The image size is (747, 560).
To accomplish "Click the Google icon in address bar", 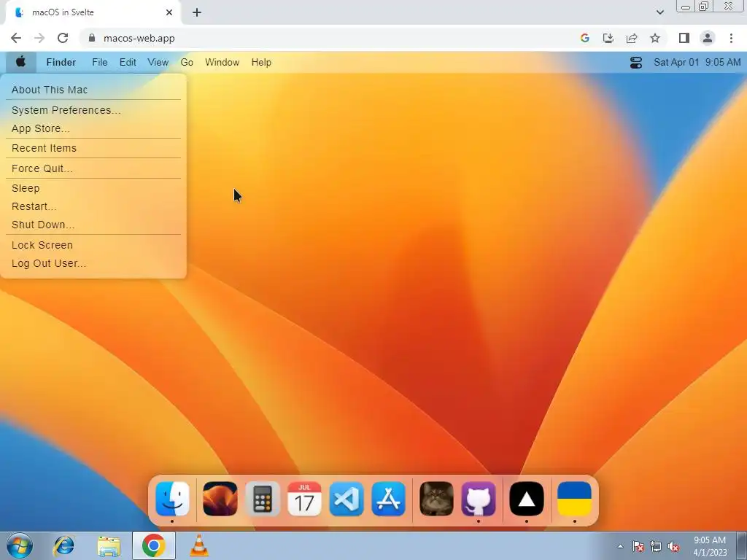I will (x=584, y=38).
